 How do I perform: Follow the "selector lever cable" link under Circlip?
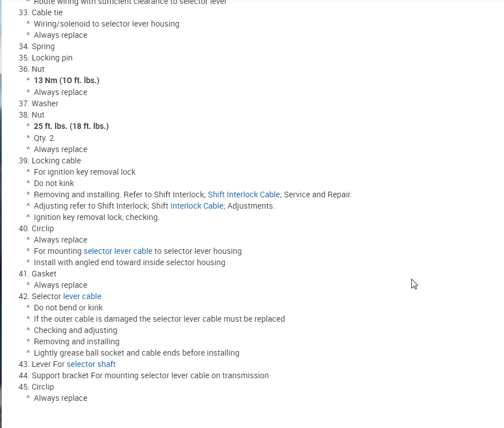click(118, 251)
